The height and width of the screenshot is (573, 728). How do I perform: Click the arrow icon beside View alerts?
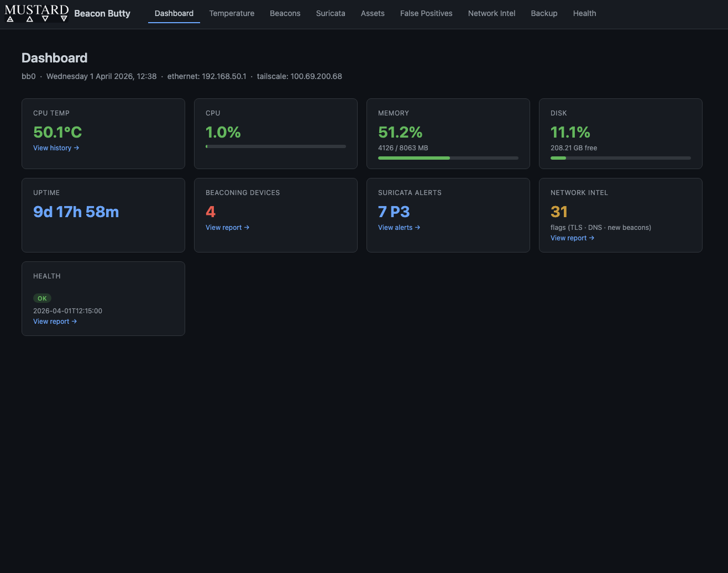pos(417,228)
